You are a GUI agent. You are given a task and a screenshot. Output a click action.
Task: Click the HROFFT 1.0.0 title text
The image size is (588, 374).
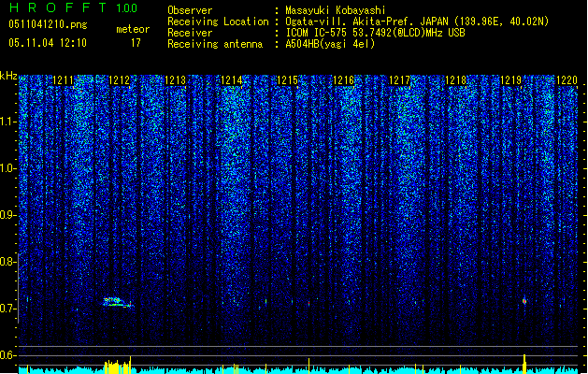(x=73, y=7)
